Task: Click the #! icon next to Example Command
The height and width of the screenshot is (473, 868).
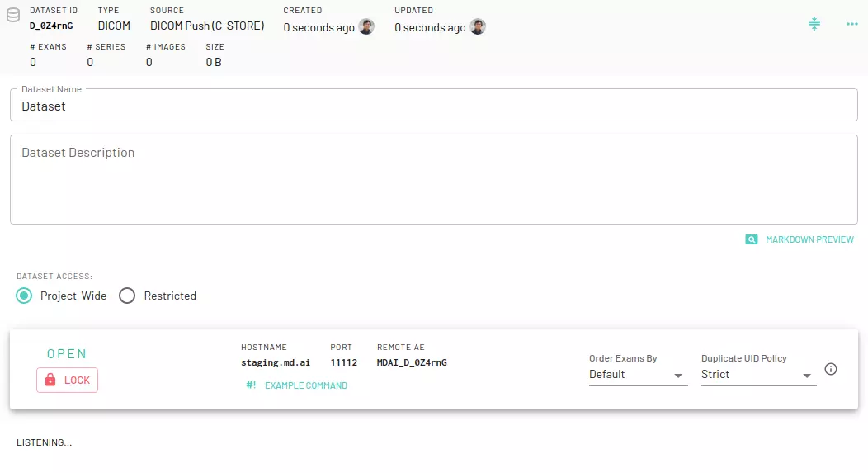Action: click(251, 385)
